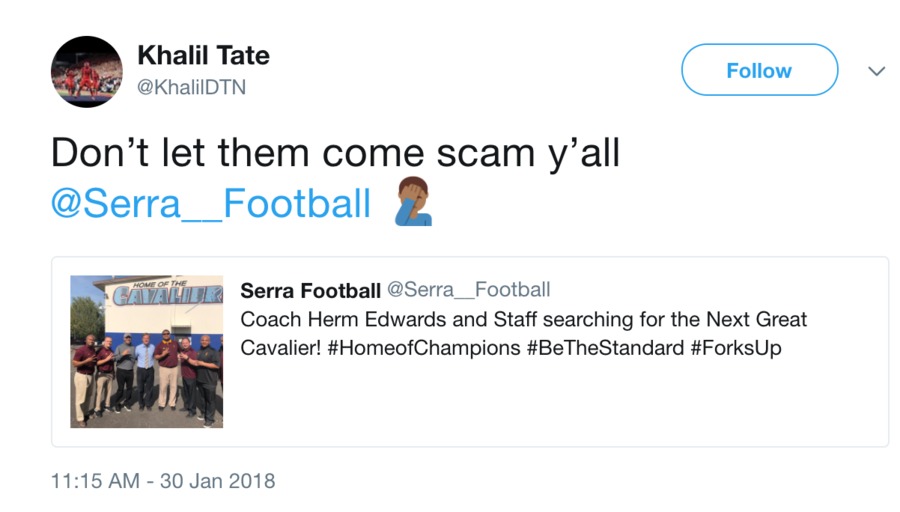The height and width of the screenshot is (512, 900).
Task: Expand the tweet options chevron beside Follow
Action: (876, 71)
